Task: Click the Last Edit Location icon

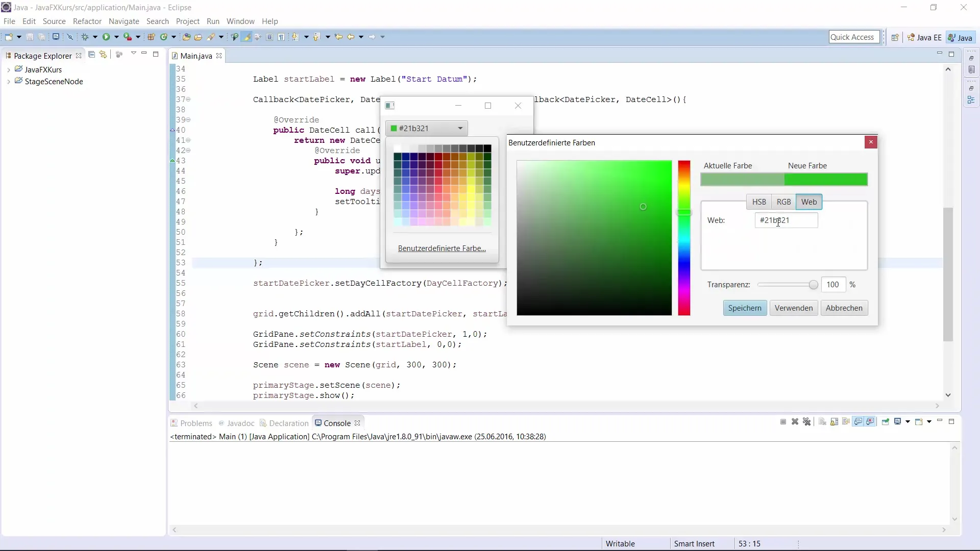Action: [x=338, y=37]
